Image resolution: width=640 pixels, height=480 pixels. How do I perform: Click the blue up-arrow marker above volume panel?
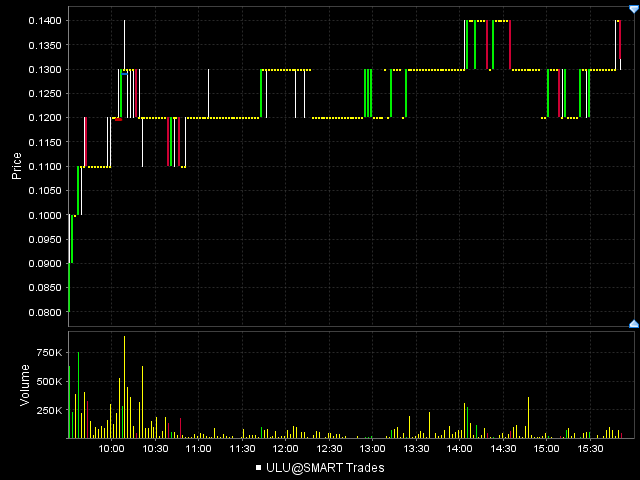pyautogui.click(x=632, y=324)
